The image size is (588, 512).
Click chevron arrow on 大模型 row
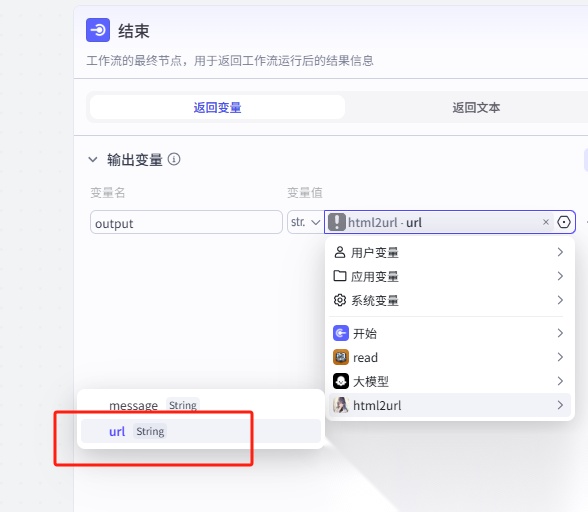560,381
